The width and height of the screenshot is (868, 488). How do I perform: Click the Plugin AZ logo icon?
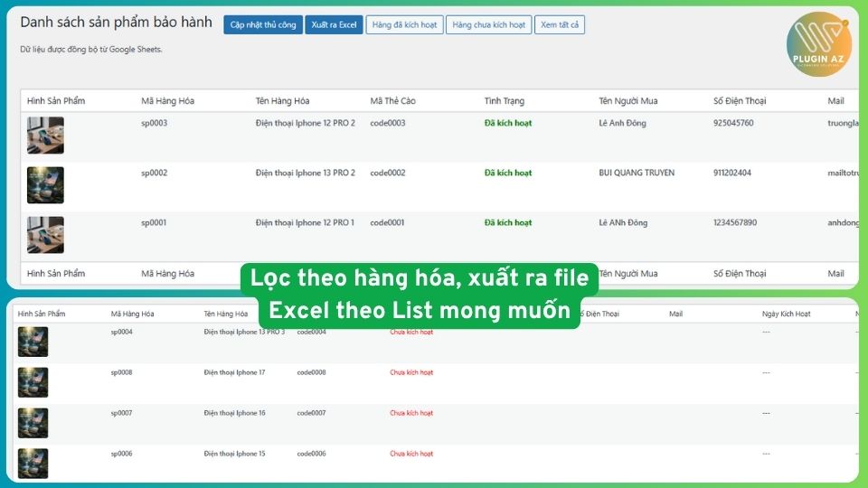tap(819, 43)
